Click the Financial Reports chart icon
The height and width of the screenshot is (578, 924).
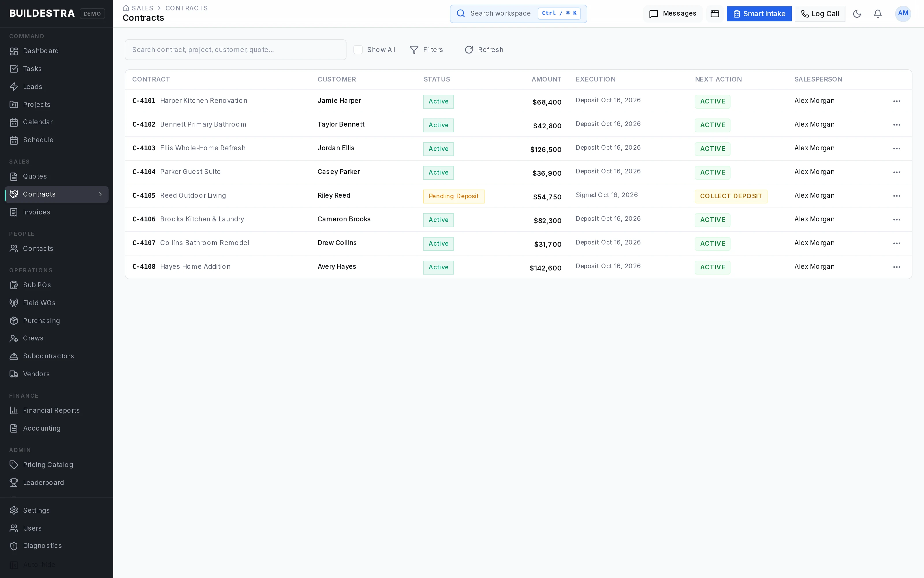coord(14,410)
